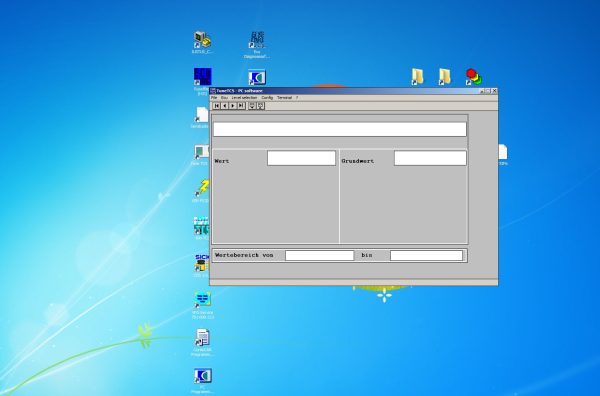The height and width of the screenshot is (396, 600).
Task: Open the Level selection menu
Action: [244, 98]
